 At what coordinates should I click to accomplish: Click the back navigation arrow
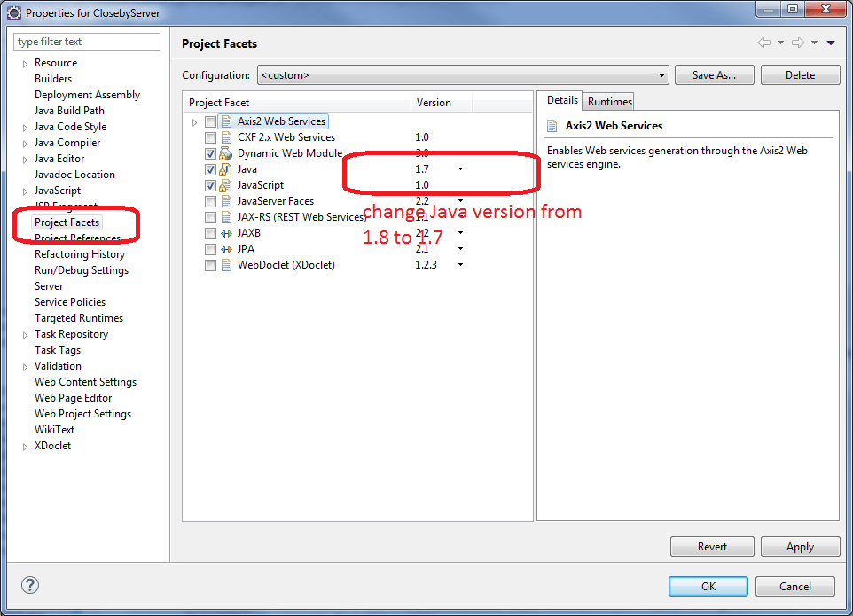763,42
